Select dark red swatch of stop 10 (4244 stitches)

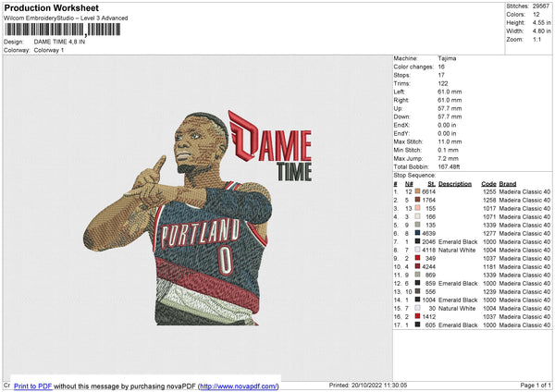tap(417, 266)
